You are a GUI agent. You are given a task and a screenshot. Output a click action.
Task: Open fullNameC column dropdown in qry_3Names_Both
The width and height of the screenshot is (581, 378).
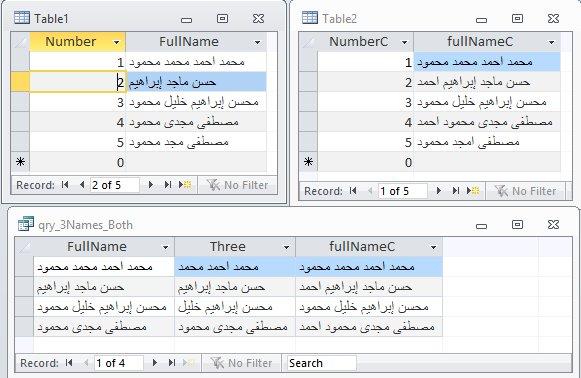click(434, 247)
